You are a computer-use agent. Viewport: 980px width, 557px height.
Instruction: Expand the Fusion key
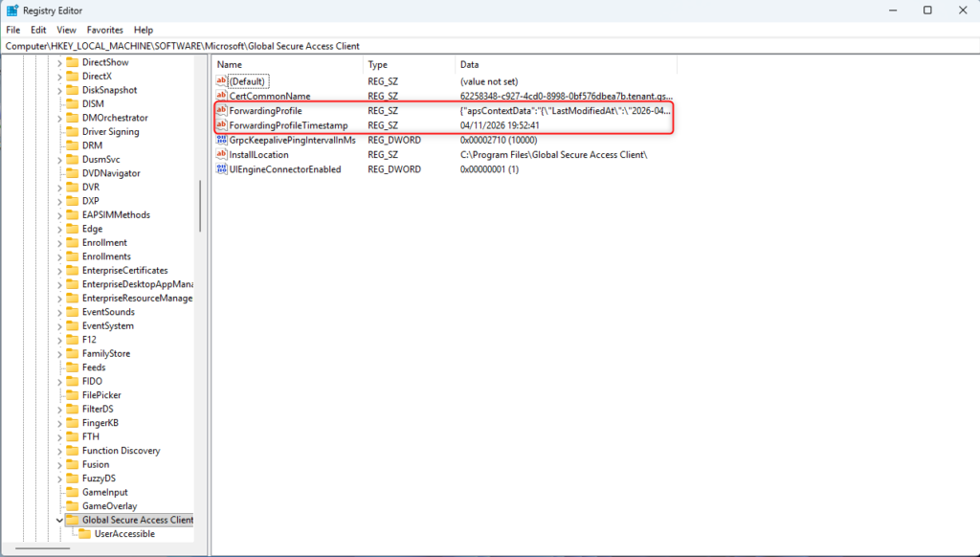tap(59, 464)
